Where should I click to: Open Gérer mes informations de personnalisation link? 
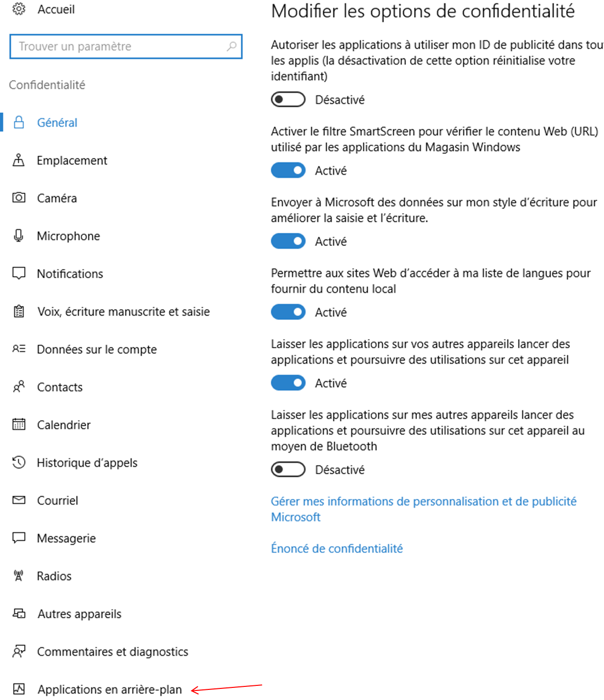click(423, 501)
